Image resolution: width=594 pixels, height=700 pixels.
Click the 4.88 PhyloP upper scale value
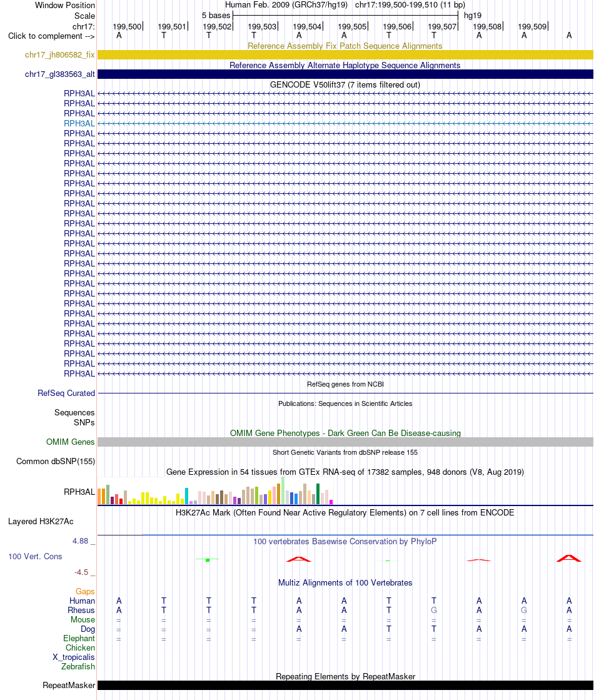point(81,541)
